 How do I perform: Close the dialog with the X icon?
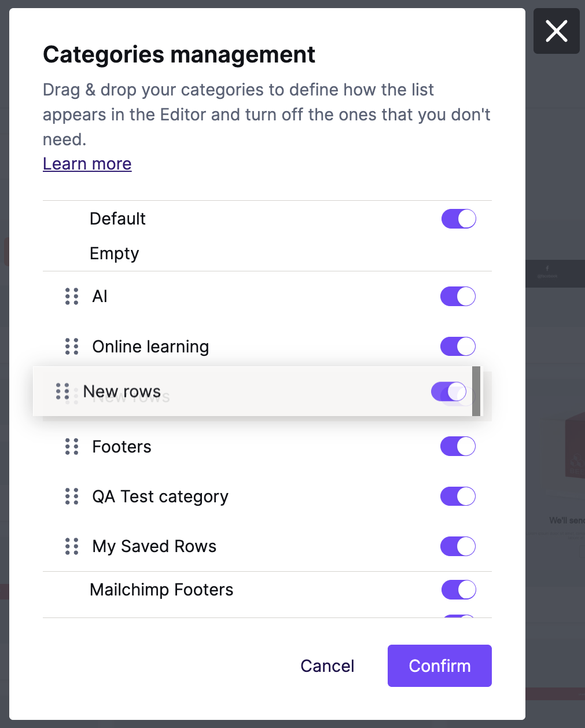point(557,31)
